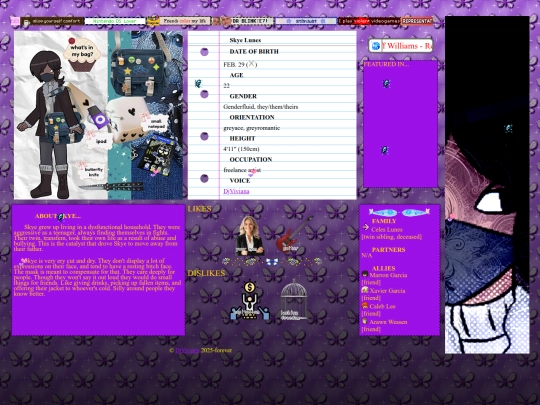Click Marron Garcia's avatar icon
Screen dimensions: 540x405
point(365,274)
